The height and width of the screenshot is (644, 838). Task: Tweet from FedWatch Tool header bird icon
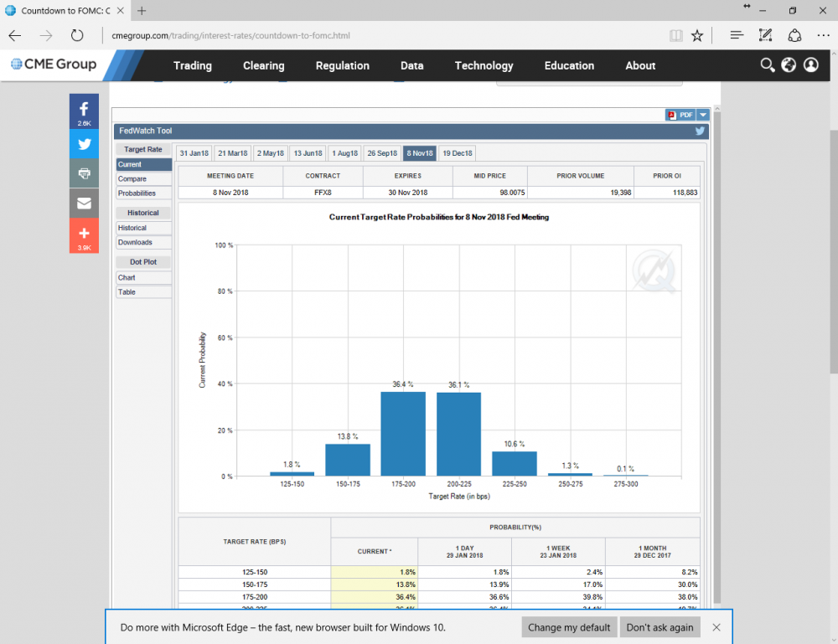pos(700,131)
